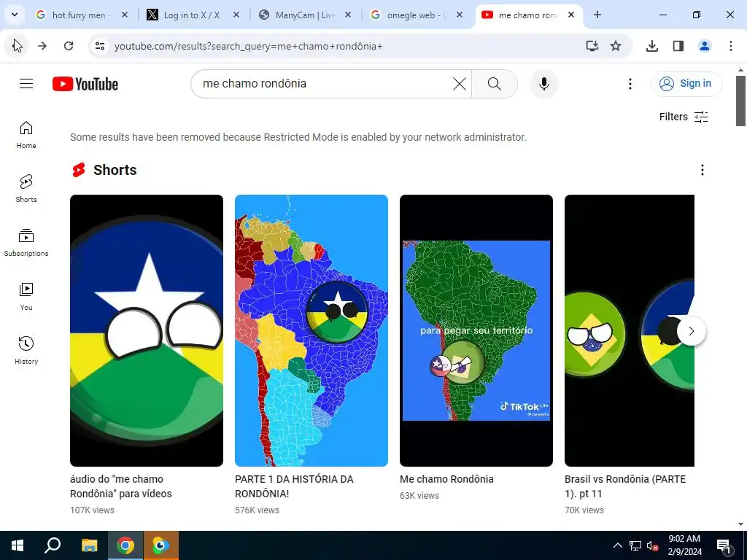Image resolution: width=747 pixels, height=560 pixels.
Task: Open Shorts in the sidebar
Action: [x=26, y=189]
